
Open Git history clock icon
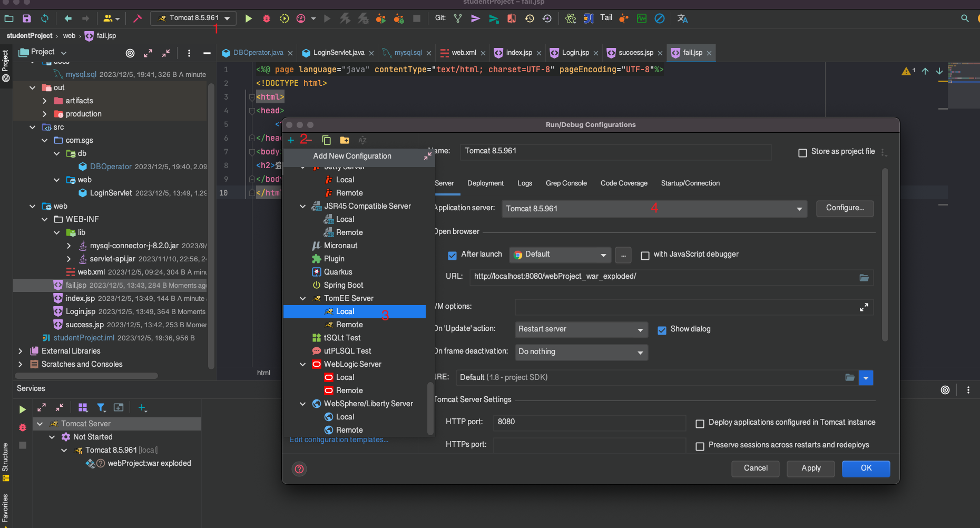[529, 18]
